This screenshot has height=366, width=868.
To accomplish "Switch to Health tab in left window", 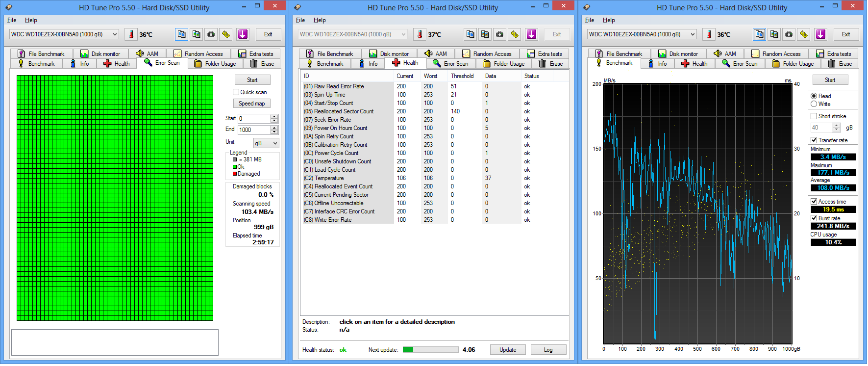I will (x=117, y=64).
